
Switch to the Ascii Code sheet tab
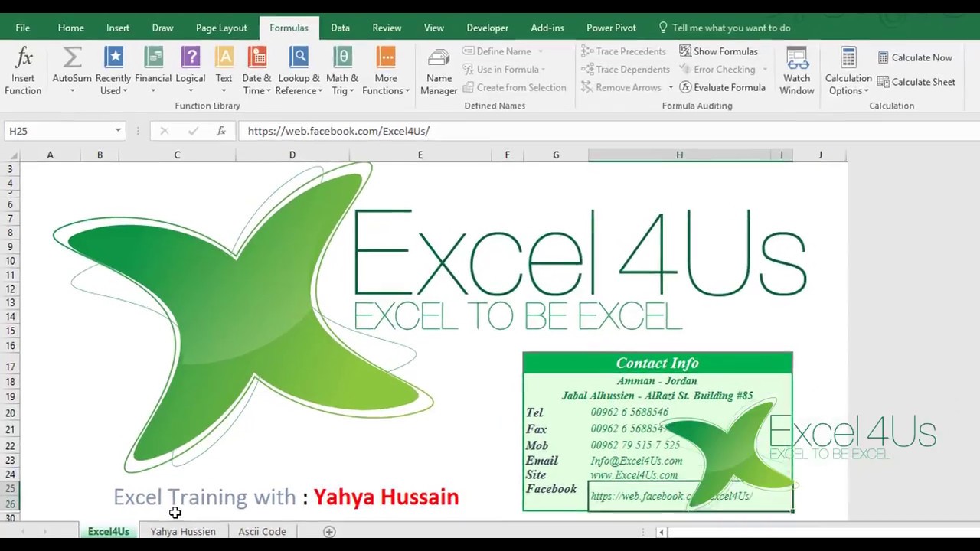click(x=262, y=531)
